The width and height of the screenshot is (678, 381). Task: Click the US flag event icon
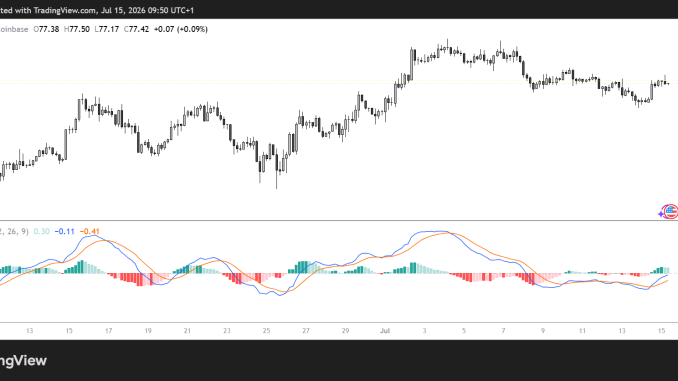[x=671, y=212]
